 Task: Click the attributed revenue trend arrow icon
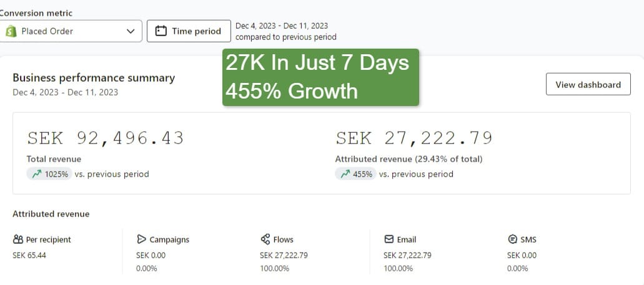tap(344, 174)
